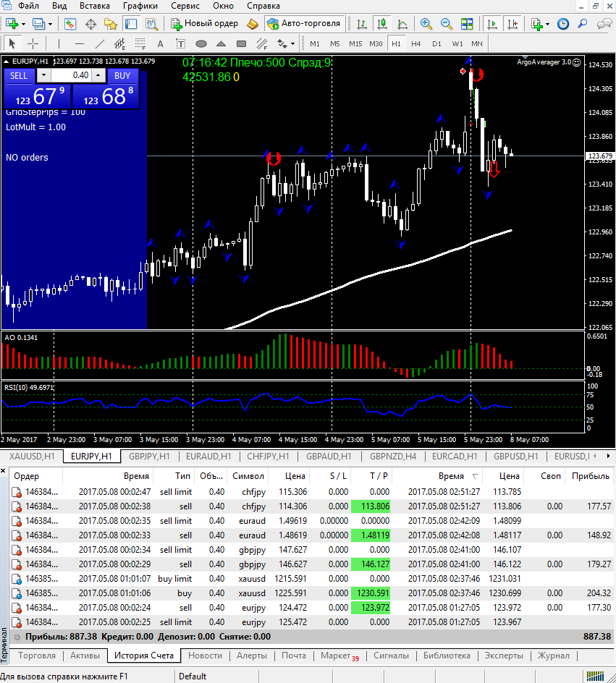Click the BUY button
616x683 pixels.
(122, 76)
